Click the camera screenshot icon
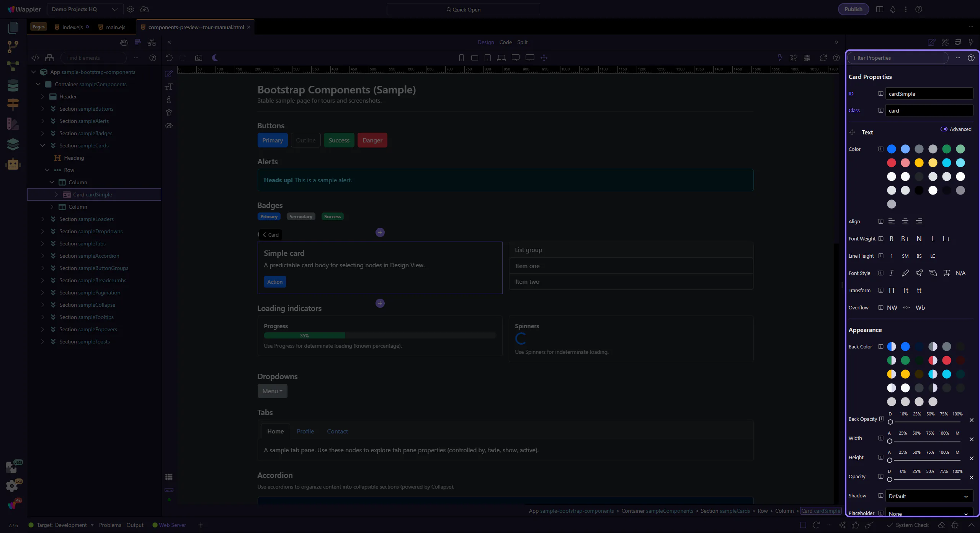980x533 pixels. click(198, 58)
